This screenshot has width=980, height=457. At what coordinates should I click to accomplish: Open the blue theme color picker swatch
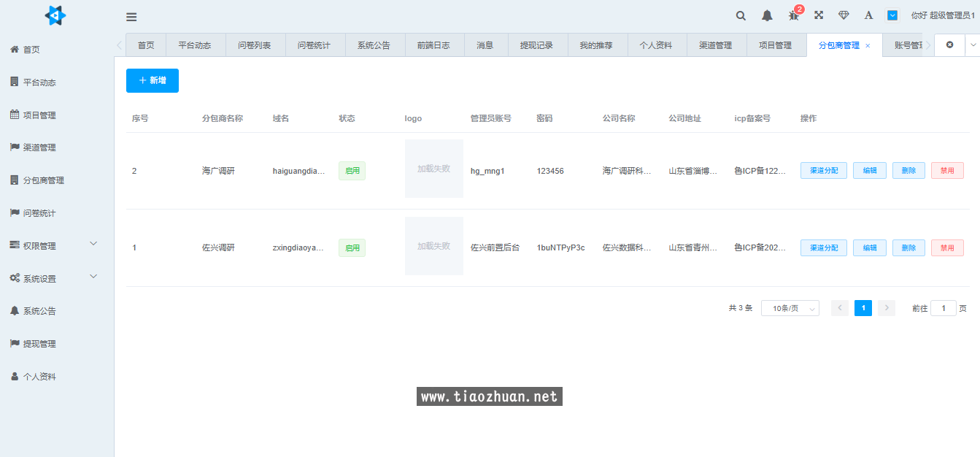click(x=892, y=15)
